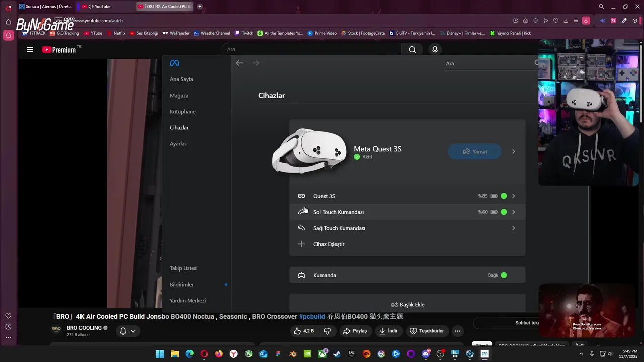Viewport: 644px width, 362px height.
Task: Open File Explorer from taskbar
Action: point(175,354)
